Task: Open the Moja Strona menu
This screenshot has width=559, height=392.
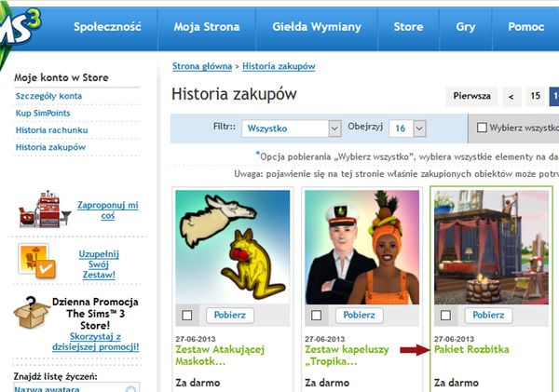Action: [207, 27]
